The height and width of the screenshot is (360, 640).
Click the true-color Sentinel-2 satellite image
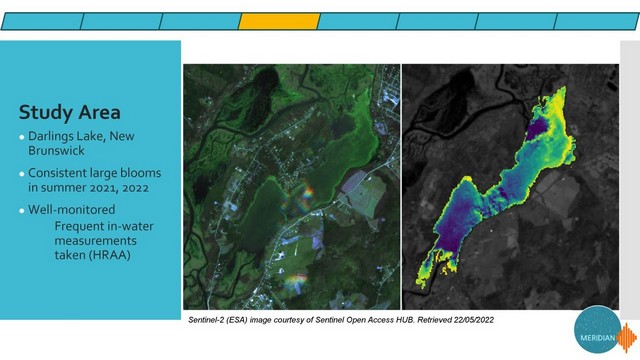291,187
